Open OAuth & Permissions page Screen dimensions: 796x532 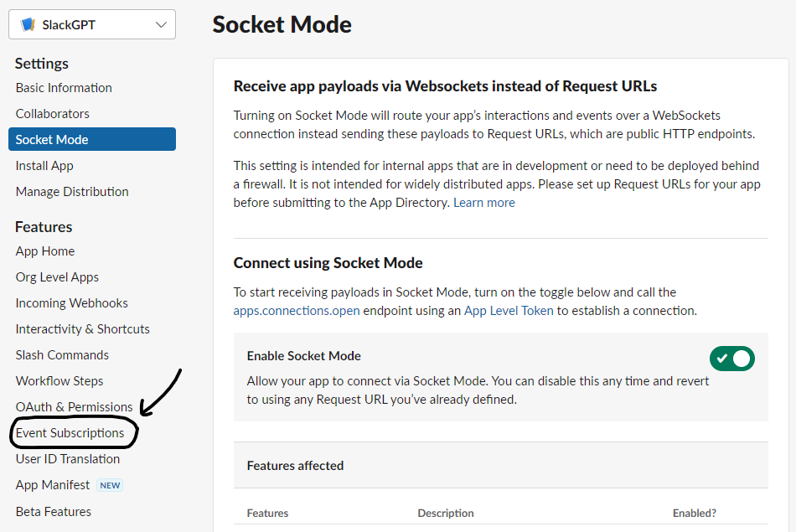(75, 407)
